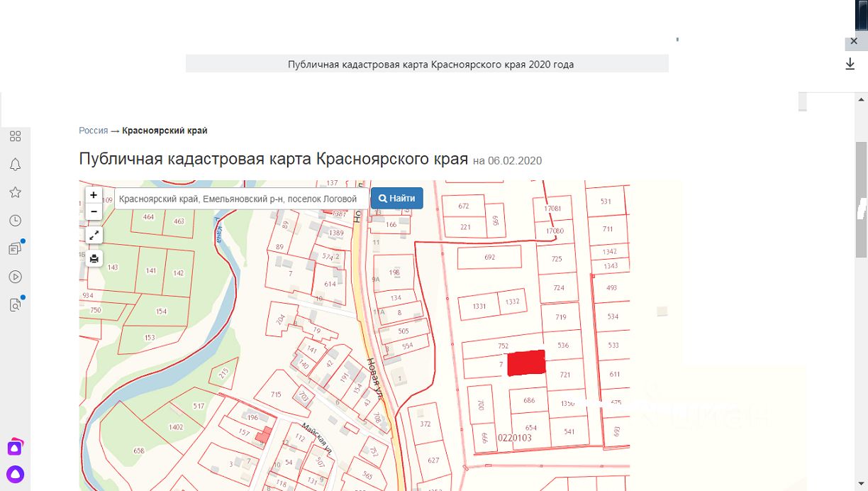This screenshot has width=868, height=491.
Task: Open the sidebar play button icon
Action: [15, 277]
